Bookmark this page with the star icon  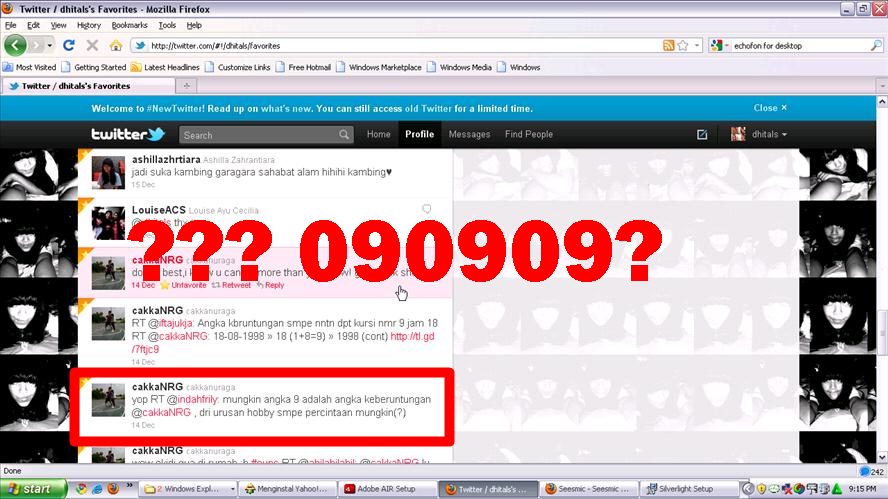click(x=684, y=45)
